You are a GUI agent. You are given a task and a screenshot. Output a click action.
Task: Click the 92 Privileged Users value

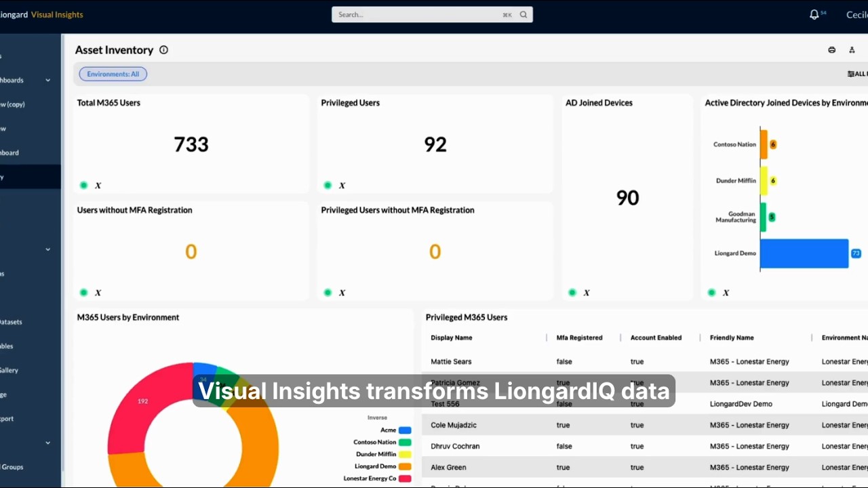(435, 144)
